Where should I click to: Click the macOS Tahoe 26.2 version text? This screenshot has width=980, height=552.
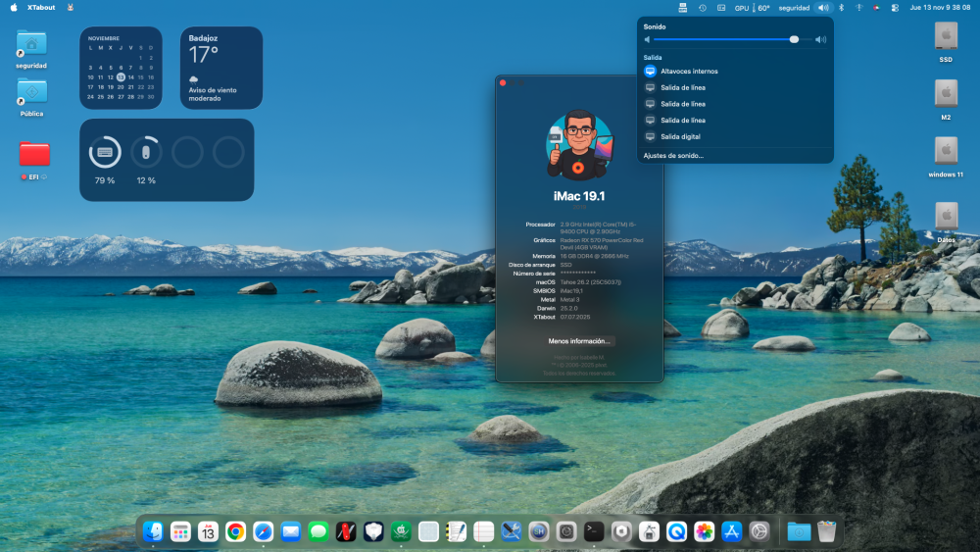(591, 282)
